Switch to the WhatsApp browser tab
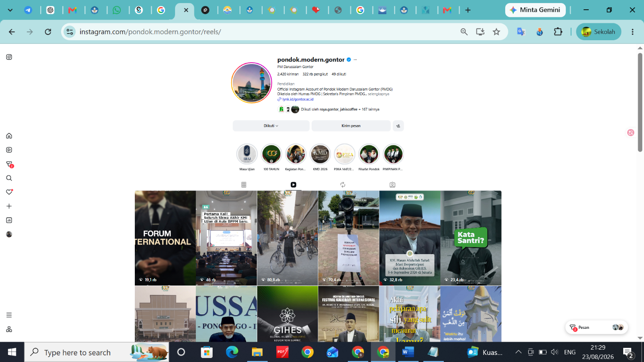644x362 pixels. click(x=117, y=10)
